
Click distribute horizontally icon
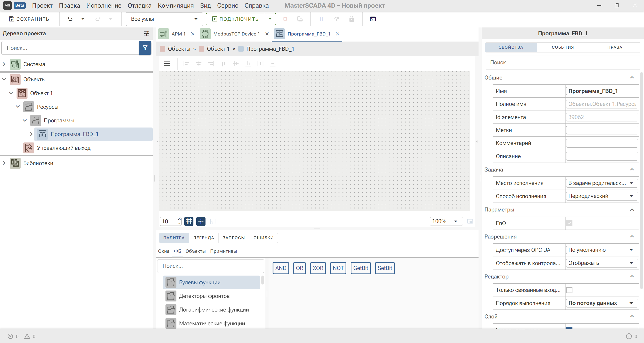[x=260, y=64]
